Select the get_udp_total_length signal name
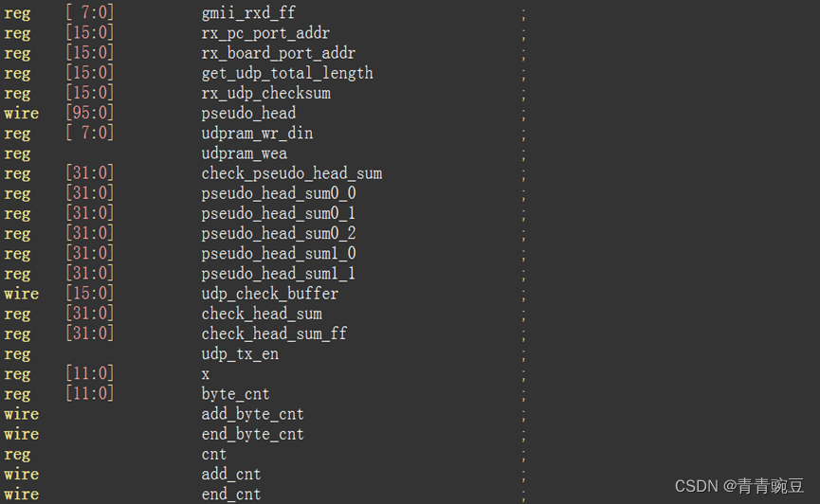820x504 pixels. [x=287, y=73]
